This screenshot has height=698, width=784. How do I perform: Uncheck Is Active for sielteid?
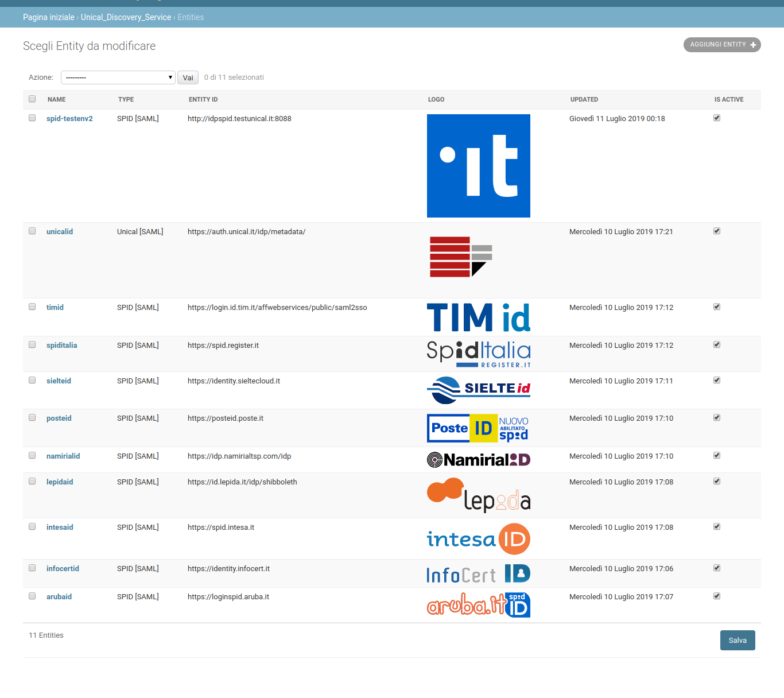(717, 380)
